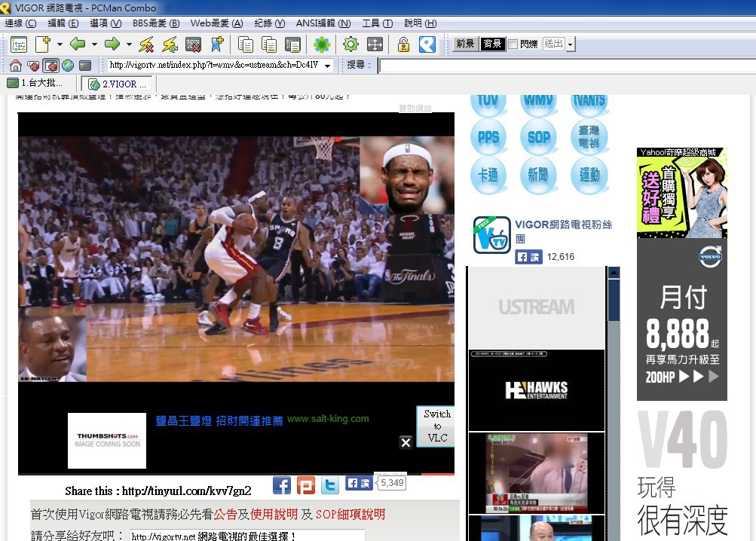Expand the new connection dropdown arrow
The width and height of the screenshot is (756, 541).
[60, 44]
